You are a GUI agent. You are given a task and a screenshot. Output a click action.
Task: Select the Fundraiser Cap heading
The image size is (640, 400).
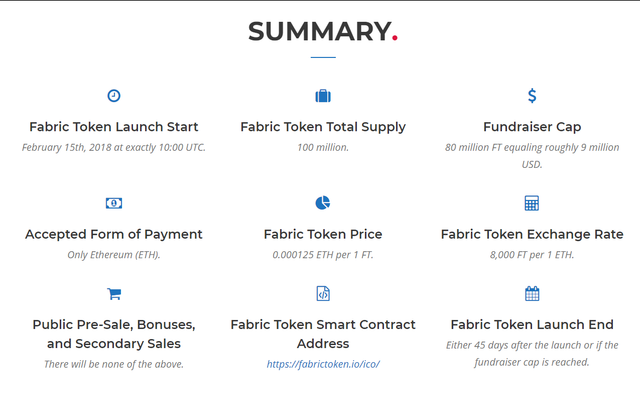(x=532, y=127)
